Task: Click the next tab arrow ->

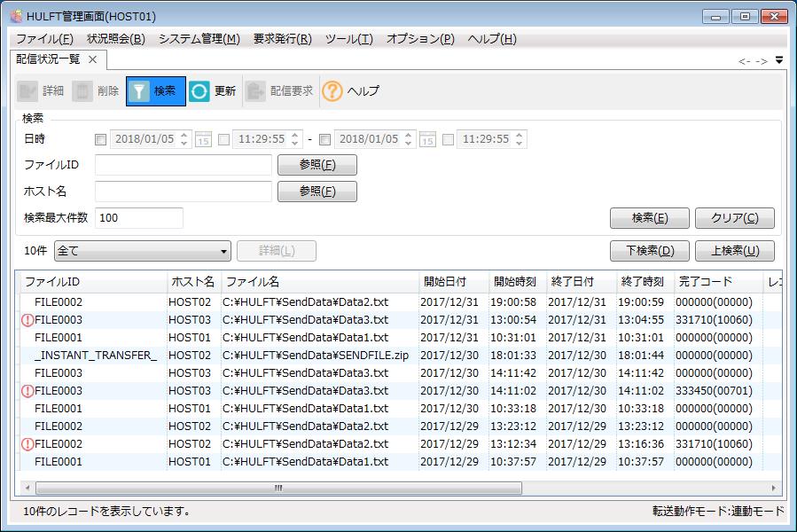Action: (762, 61)
